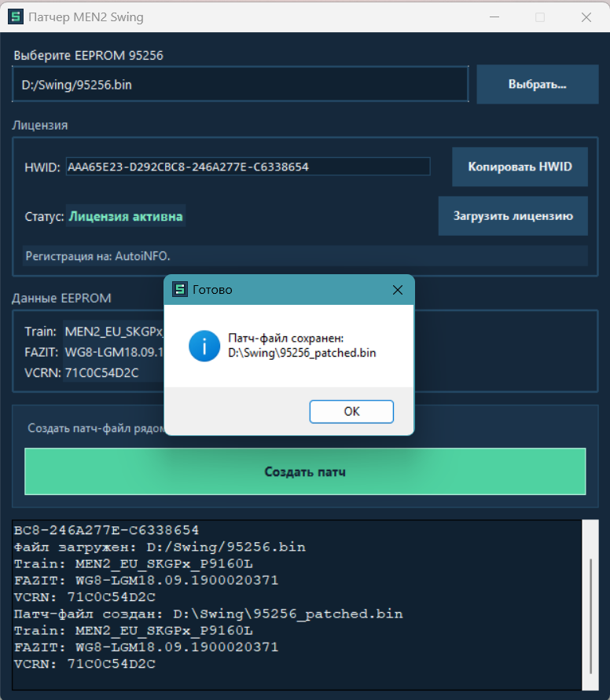
Task: Close the Патчер MEN2 Swing window
Action: pos(586,16)
